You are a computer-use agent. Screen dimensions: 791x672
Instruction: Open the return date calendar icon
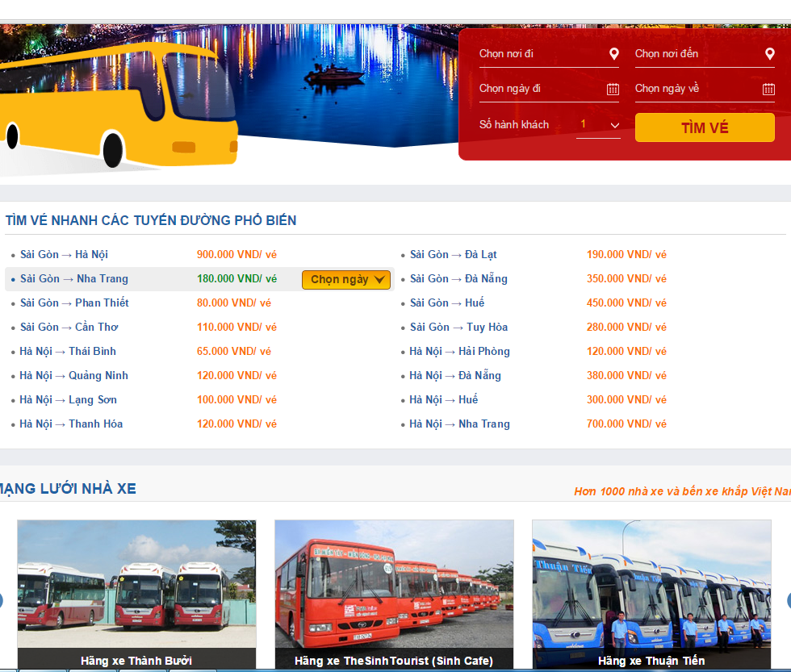click(x=768, y=89)
